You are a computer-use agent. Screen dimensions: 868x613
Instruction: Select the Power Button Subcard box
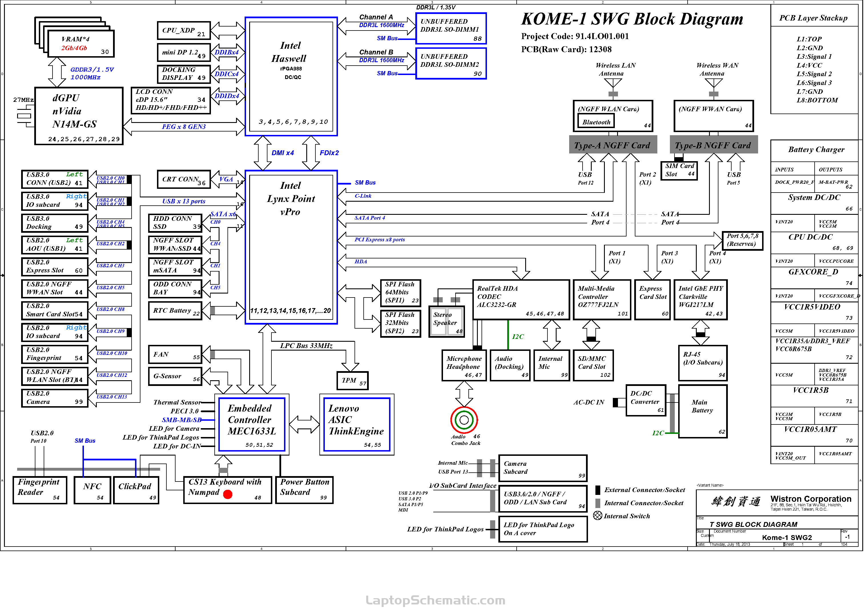pos(304,490)
